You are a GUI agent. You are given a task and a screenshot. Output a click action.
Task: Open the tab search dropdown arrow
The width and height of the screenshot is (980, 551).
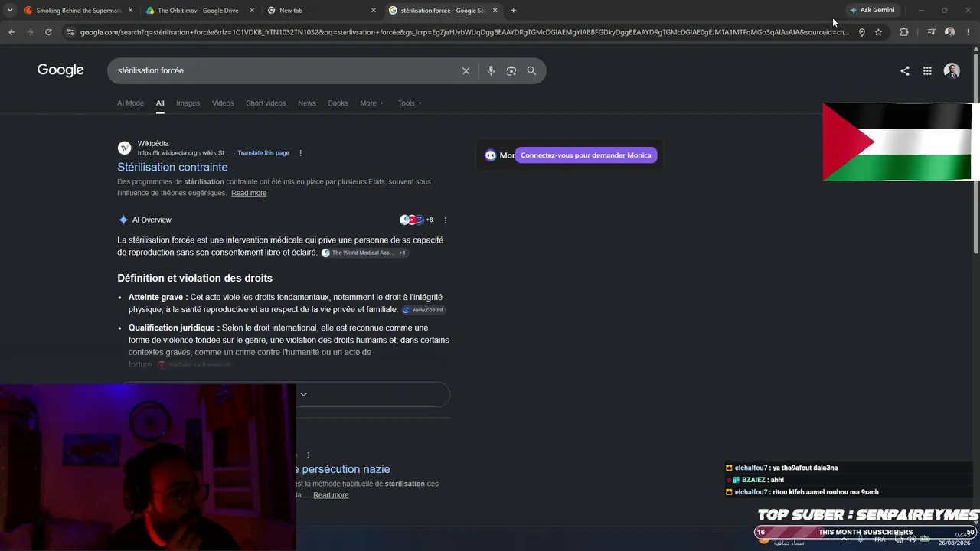tap(10, 11)
